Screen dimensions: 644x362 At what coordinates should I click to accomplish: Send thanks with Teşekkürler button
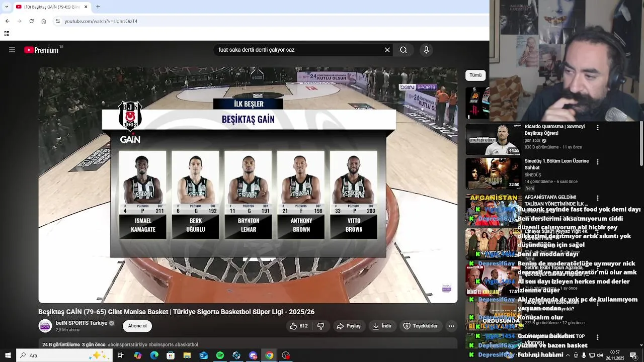click(420, 326)
